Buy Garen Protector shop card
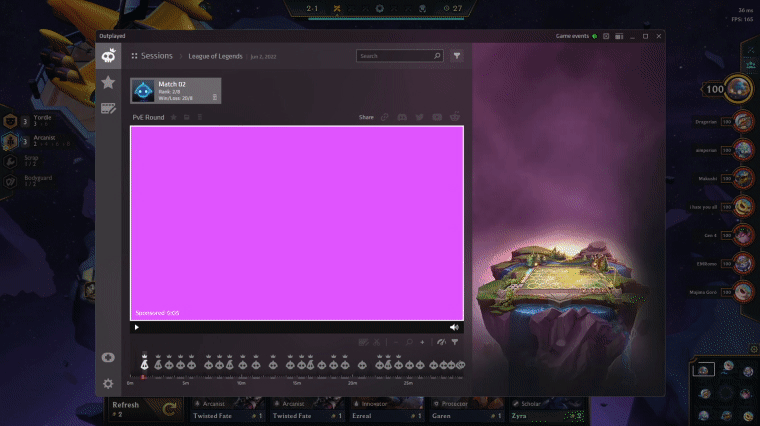760x426 pixels. [x=466, y=410]
